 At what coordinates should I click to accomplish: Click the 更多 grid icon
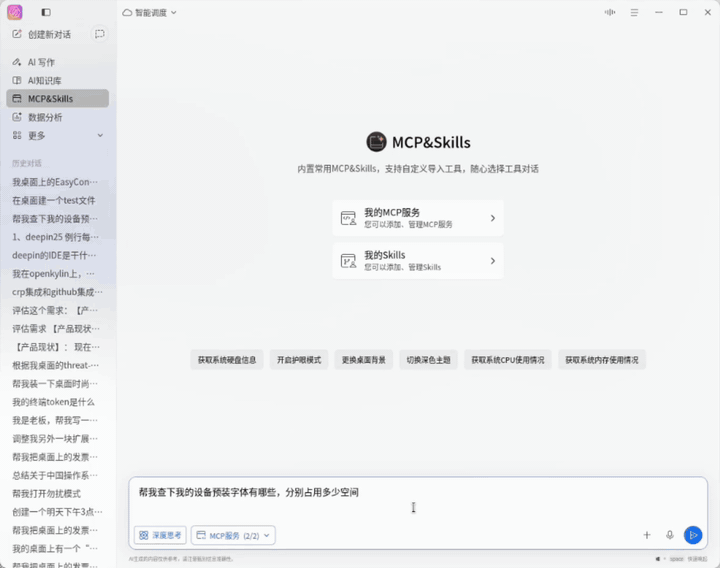pyautogui.click(x=17, y=135)
